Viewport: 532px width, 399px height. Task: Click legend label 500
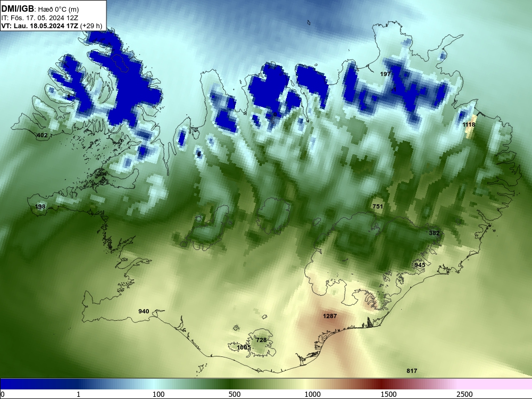click(x=235, y=394)
